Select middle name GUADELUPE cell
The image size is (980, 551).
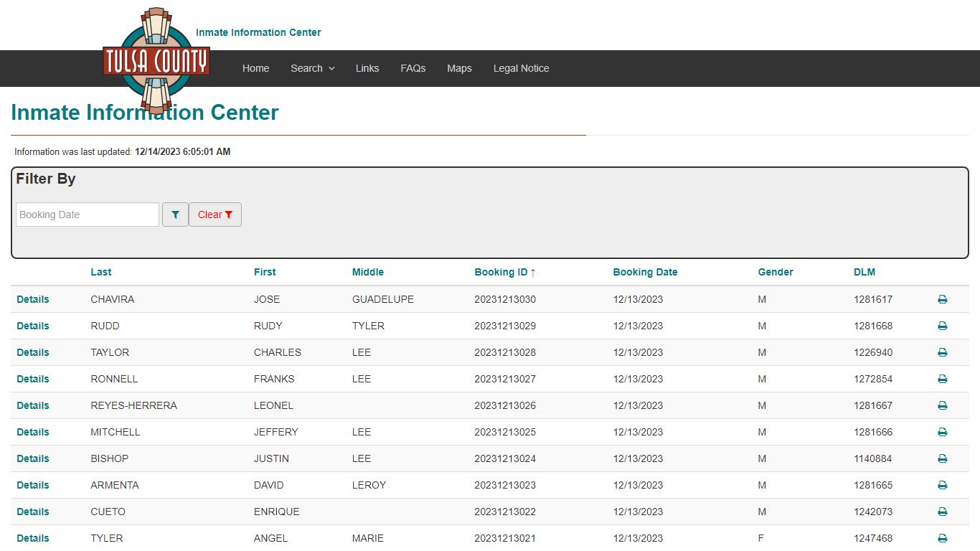tap(383, 299)
